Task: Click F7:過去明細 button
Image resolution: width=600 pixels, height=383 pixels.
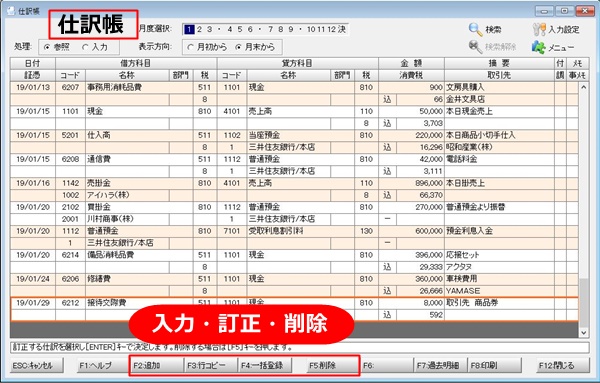Action: pos(440,365)
